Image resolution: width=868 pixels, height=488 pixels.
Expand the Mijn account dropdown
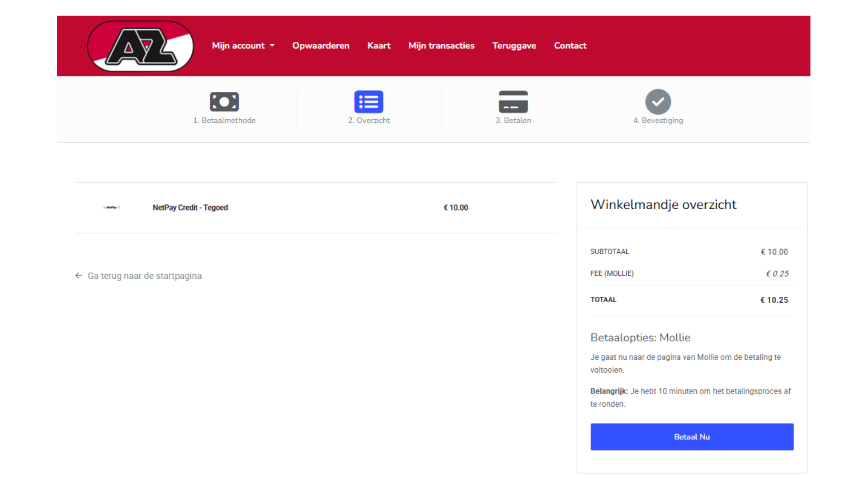coord(243,46)
